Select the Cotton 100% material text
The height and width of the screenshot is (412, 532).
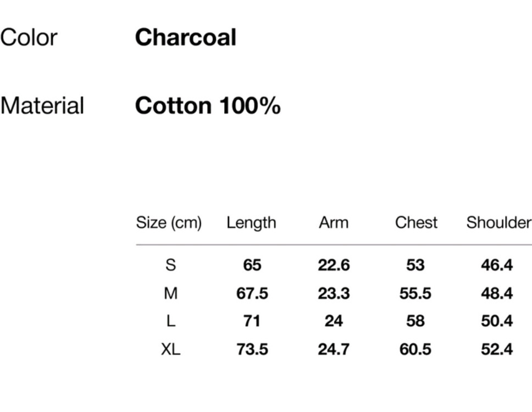pyautogui.click(x=207, y=105)
